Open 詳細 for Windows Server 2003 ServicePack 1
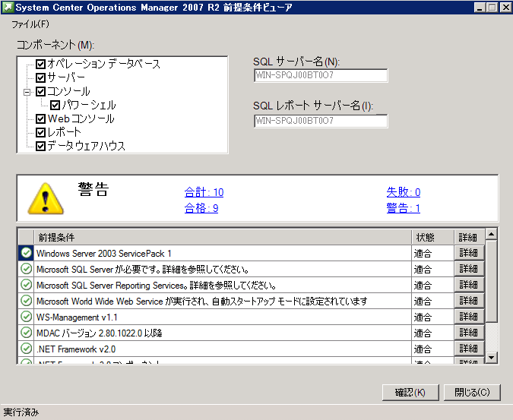Screen dimensions: 513x420 click(x=469, y=253)
